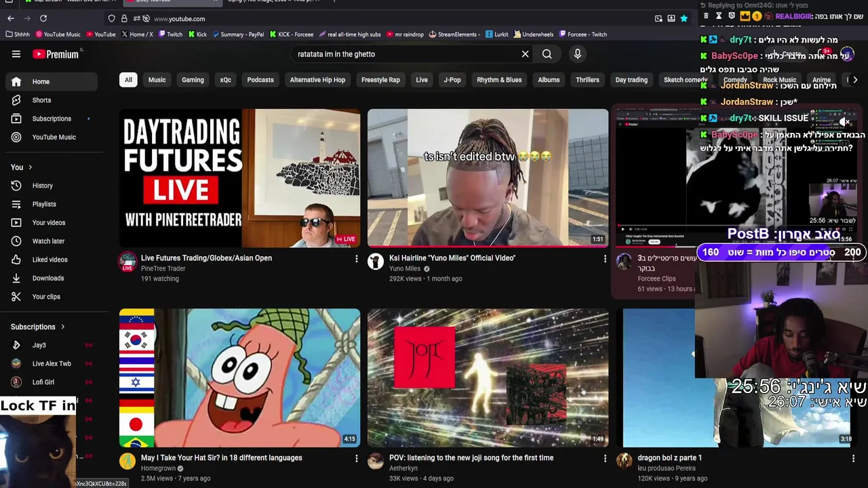Expand the You section chevron
This screenshot has height=488, width=868.
[30, 167]
